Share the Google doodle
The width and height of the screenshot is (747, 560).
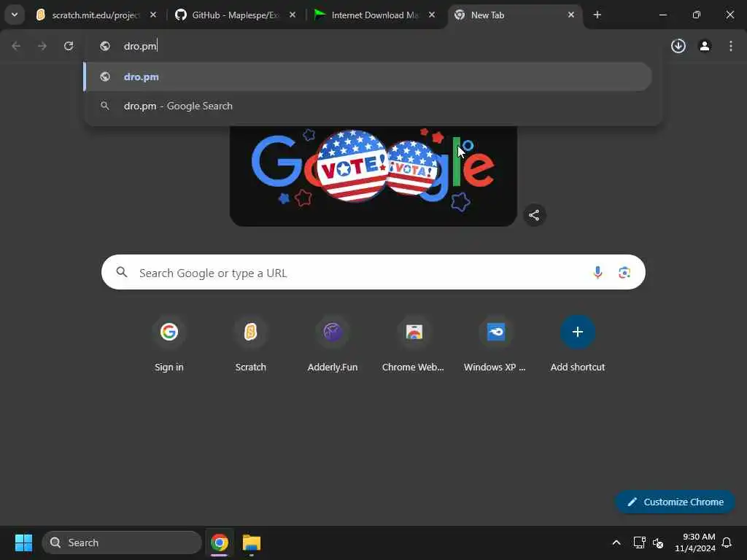pyautogui.click(x=534, y=215)
